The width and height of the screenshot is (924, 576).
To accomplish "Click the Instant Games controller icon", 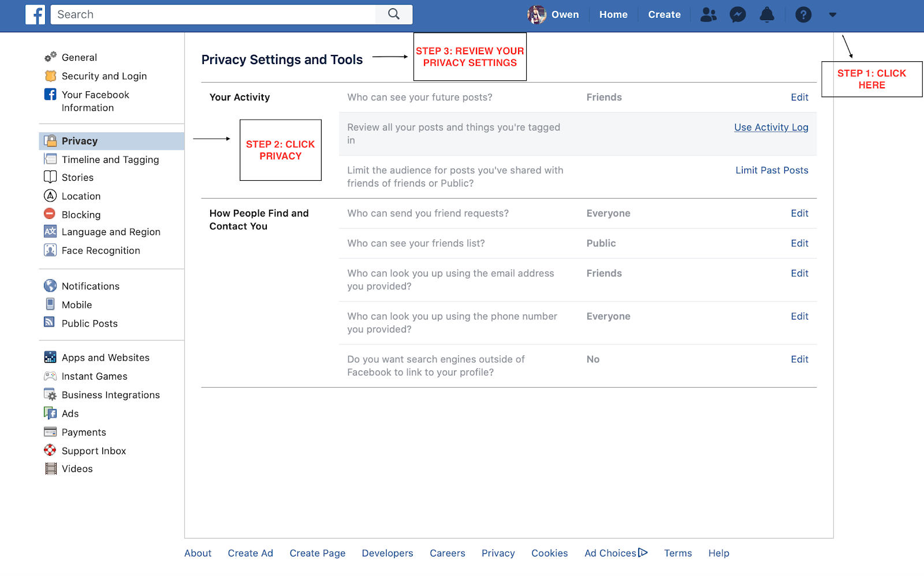I will 50,376.
